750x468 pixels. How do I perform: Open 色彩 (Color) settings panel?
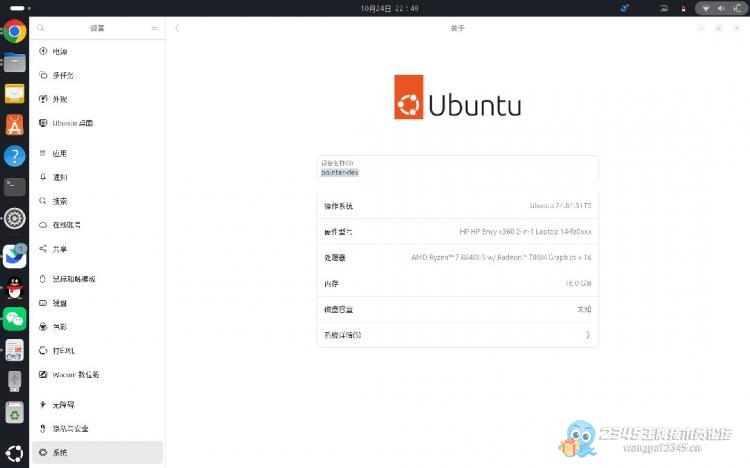point(60,327)
